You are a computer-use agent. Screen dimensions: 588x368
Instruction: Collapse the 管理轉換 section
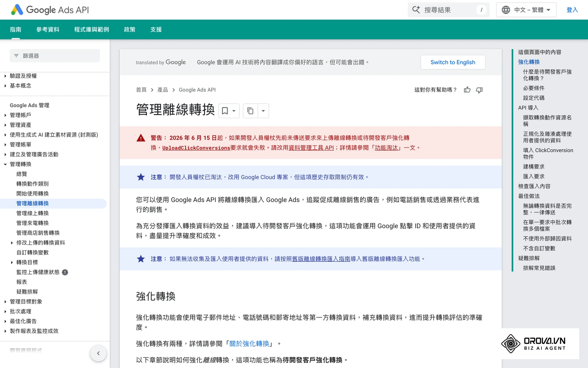5,164
